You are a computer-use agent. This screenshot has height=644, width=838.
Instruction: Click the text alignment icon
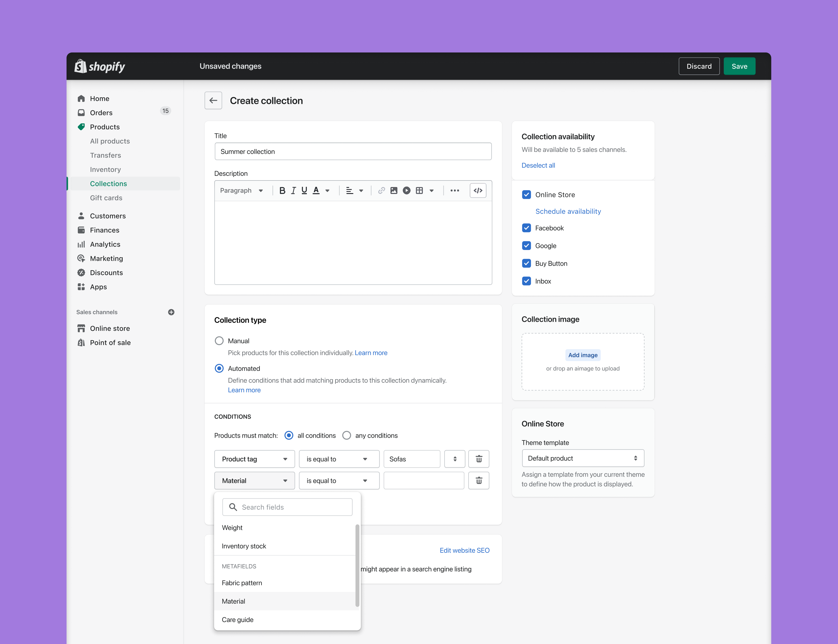pos(349,190)
